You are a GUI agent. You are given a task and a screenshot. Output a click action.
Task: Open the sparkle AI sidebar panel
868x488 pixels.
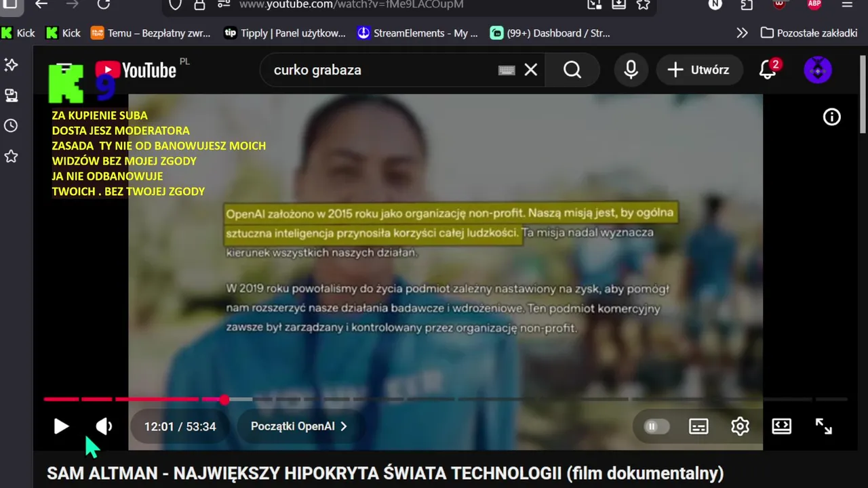(x=11, y=64)
